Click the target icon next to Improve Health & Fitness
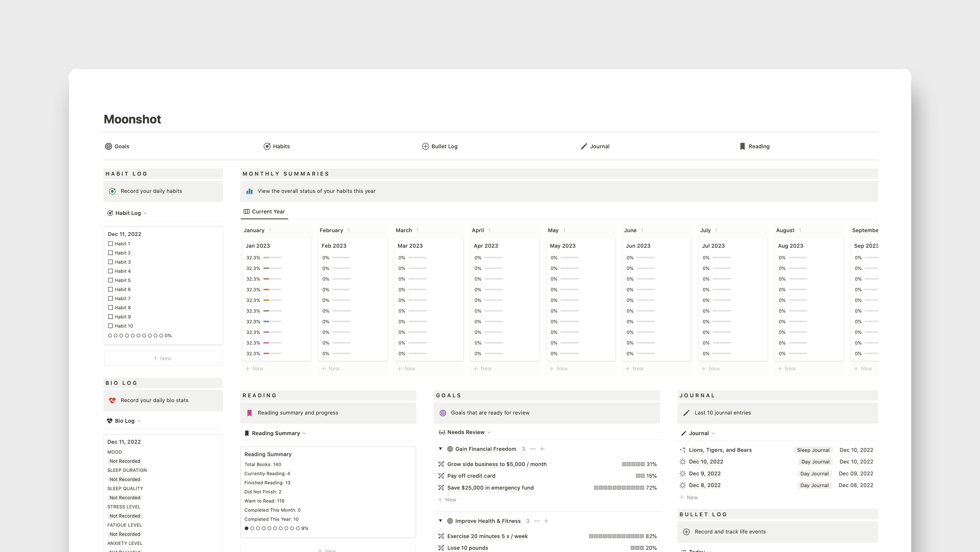This screenshot has width=980, height=552. pyautogui.click(x=450, y=521)
